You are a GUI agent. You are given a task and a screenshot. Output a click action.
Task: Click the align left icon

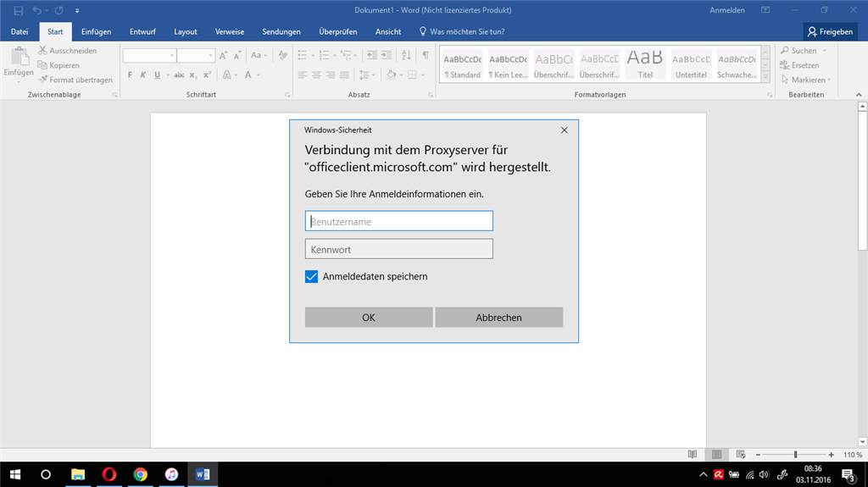click(303, 75)
